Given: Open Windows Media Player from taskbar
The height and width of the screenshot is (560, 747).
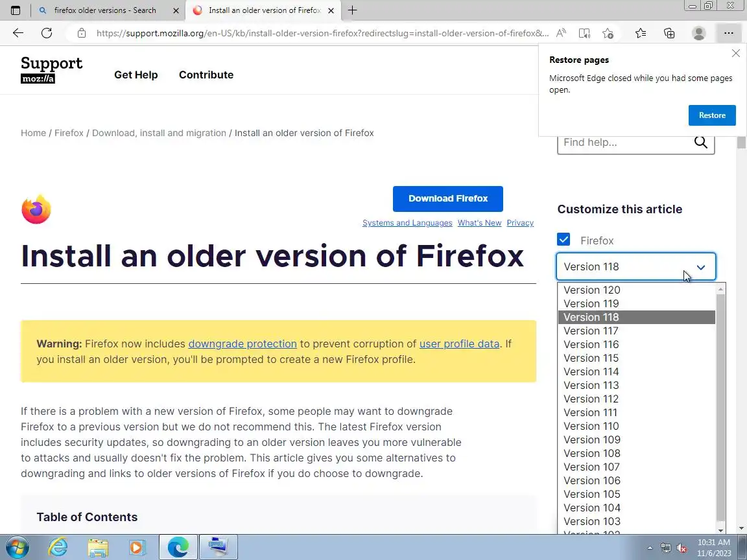Looking at the screenshot, I should tap(137, 547).
